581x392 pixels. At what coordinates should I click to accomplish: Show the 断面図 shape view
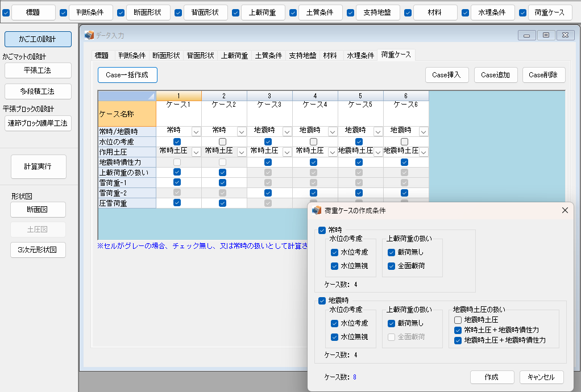point(38,210)
